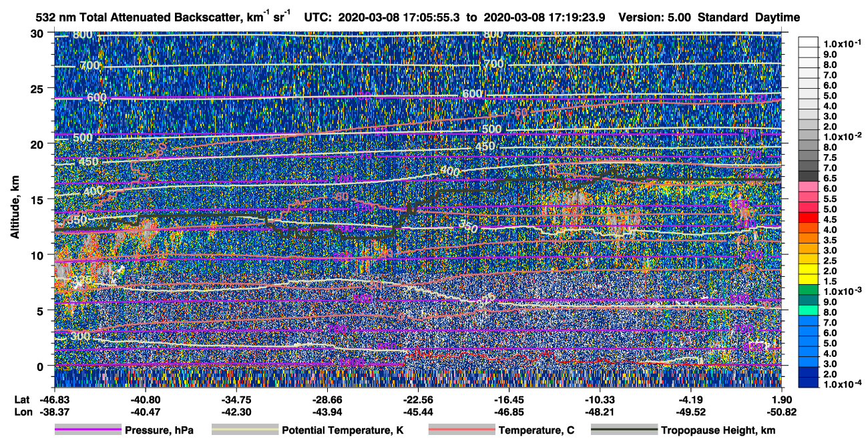Click color bar label "1.0x10-4"
The image size is (868, 445).
pyautogui.click(x=842, y=384)
